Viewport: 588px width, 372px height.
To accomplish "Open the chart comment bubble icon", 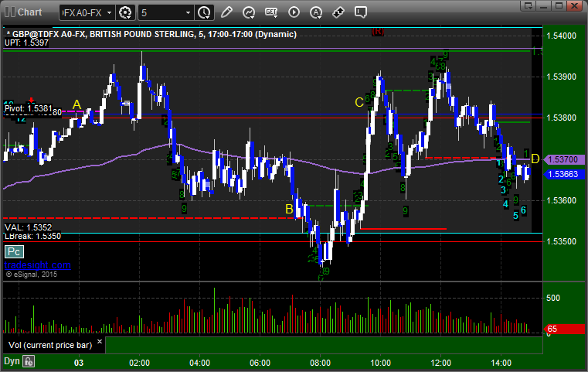I will click(x=361, y=12).
